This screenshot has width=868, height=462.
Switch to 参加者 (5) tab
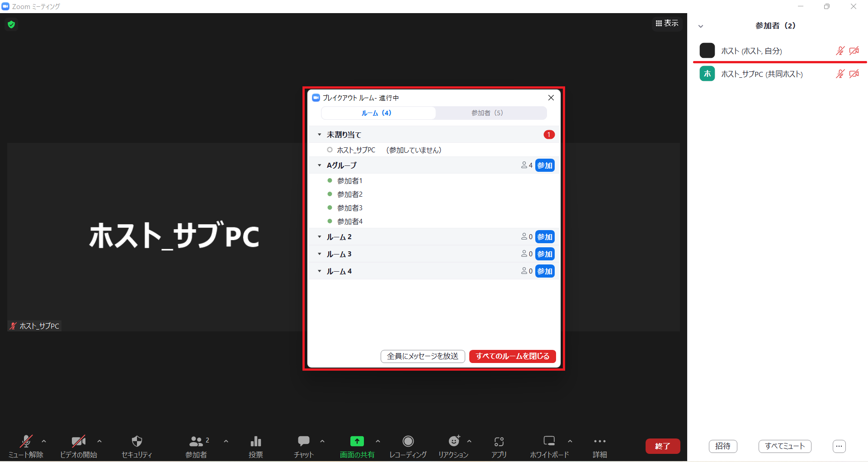click(487, 113)
